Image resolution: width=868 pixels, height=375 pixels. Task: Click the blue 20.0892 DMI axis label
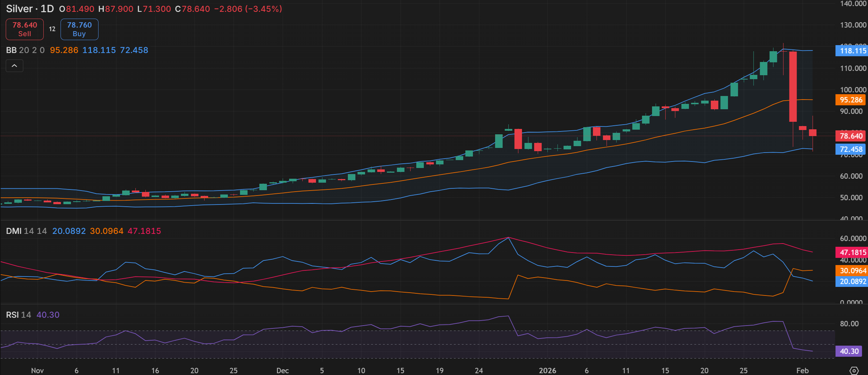coord(853,282)
